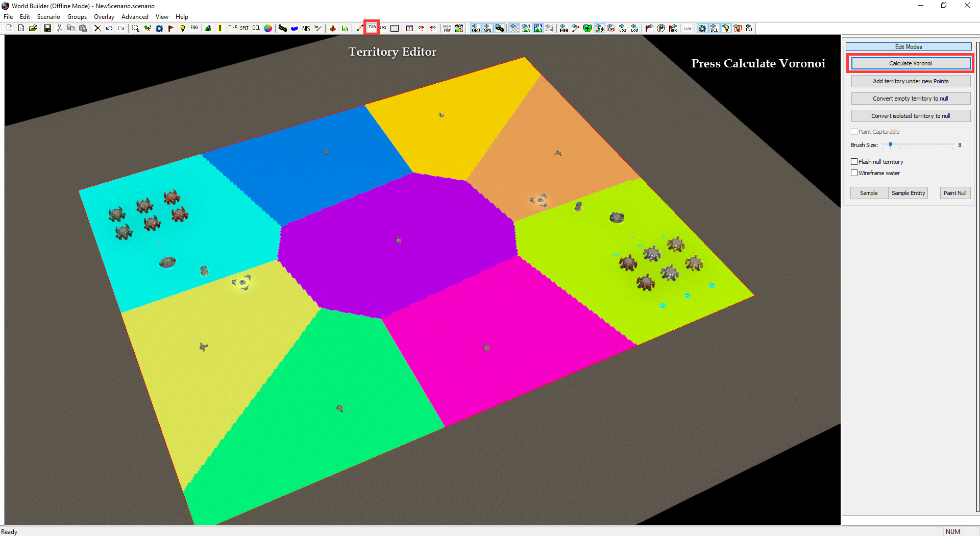Toggle OBJ visibility eye in toolbar

[476, 29]
